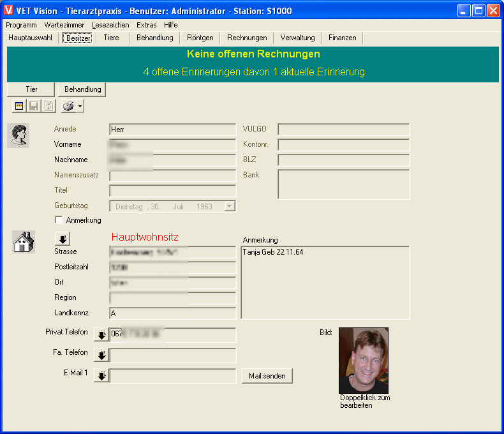
Task: Open the Hilfe menu
Action: pos(171,25)
